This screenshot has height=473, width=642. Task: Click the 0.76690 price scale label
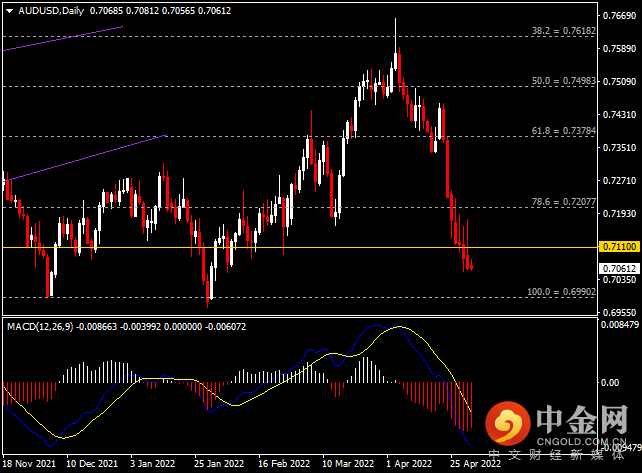619,16
